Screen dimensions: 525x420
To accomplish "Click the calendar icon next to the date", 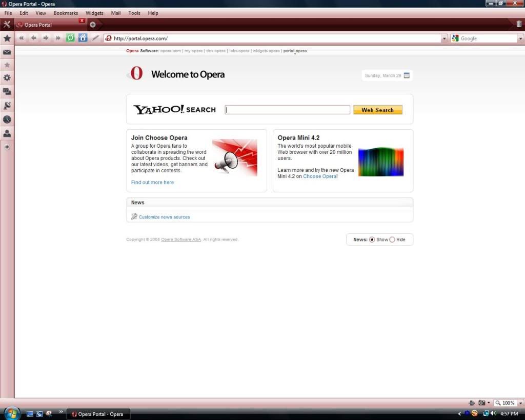I will point(407,75).
